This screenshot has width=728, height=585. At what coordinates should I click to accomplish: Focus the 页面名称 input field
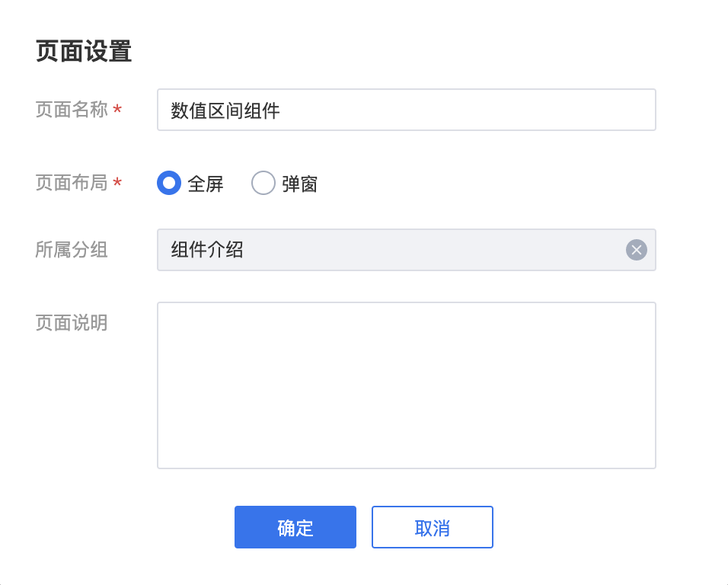tap(406, 110)
